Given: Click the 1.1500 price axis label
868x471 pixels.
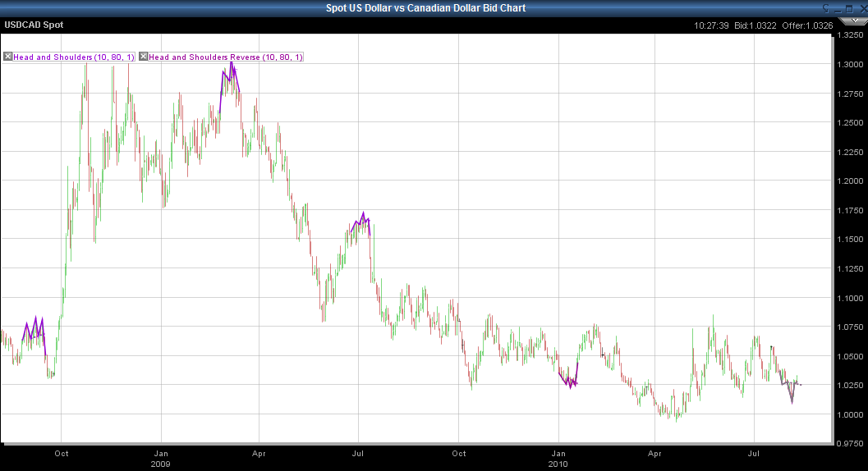Looking at the screenshot, I should click(850, 239).
